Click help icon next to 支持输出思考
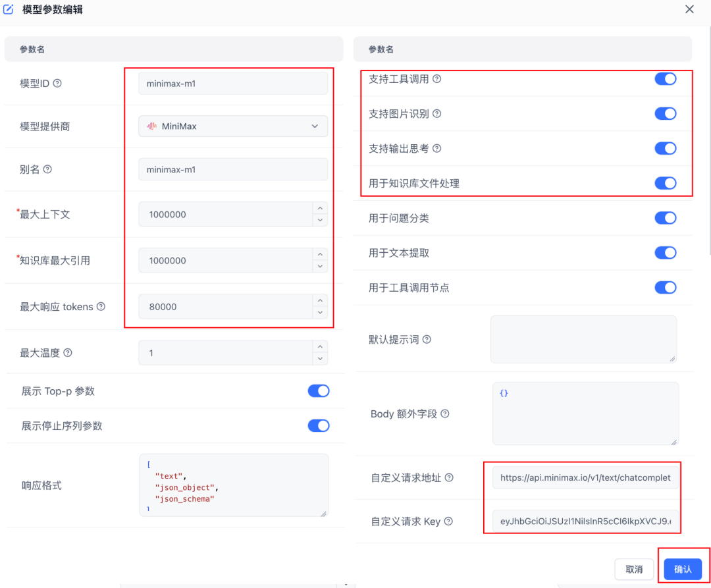Viewport: 711px width, 588px height. (436, 148)
